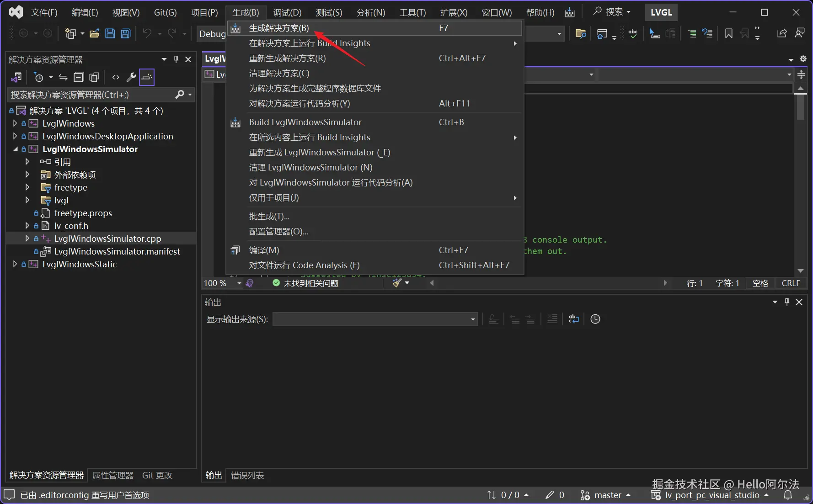
Task: Click the editor horizontal scrollbar right arrow
Action: click(665, 283)
